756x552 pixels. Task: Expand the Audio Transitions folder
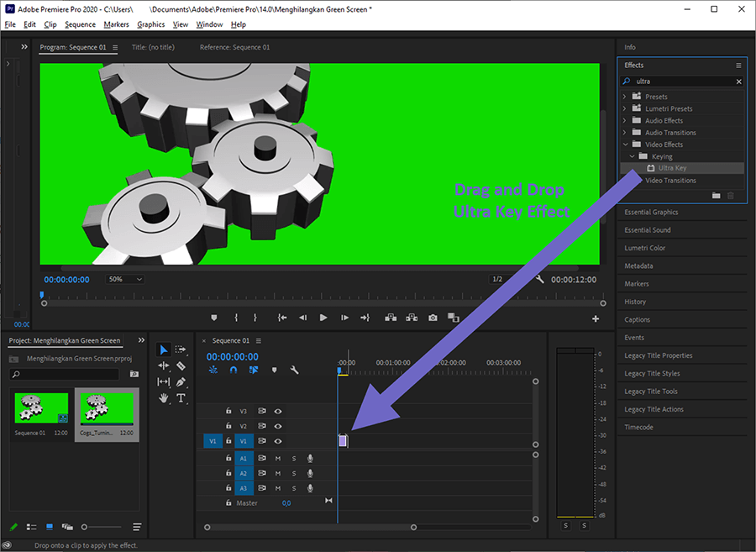point(625,133)
